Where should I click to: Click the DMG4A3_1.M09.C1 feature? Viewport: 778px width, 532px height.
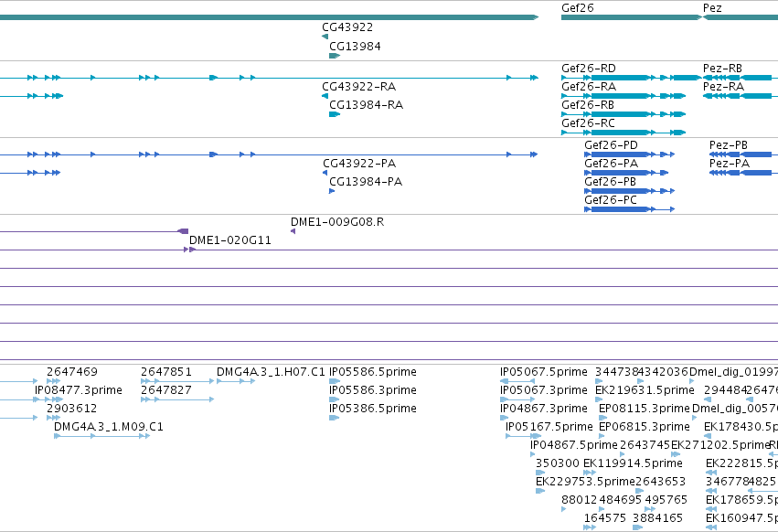101,436
